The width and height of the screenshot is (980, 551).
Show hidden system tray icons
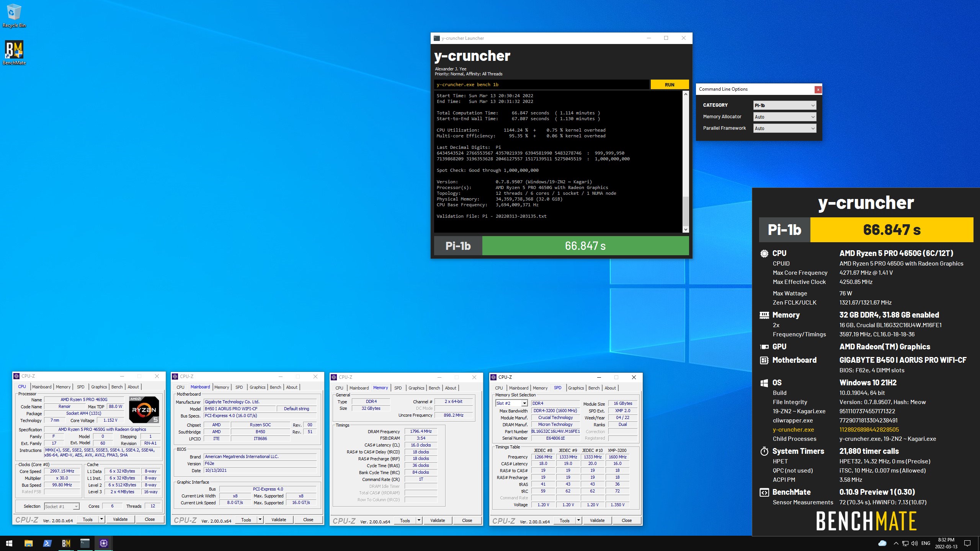tap(896, 543)
